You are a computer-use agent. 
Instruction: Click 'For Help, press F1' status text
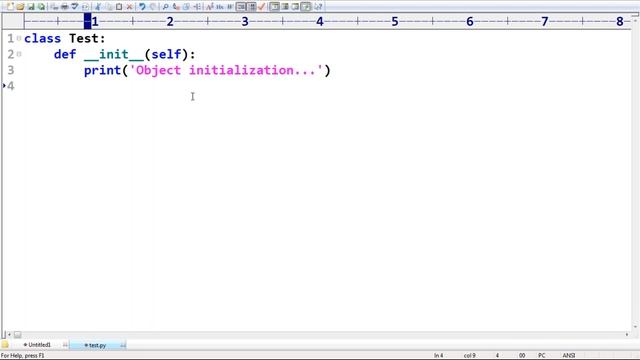pyautogui.click(x=22, y=356)
